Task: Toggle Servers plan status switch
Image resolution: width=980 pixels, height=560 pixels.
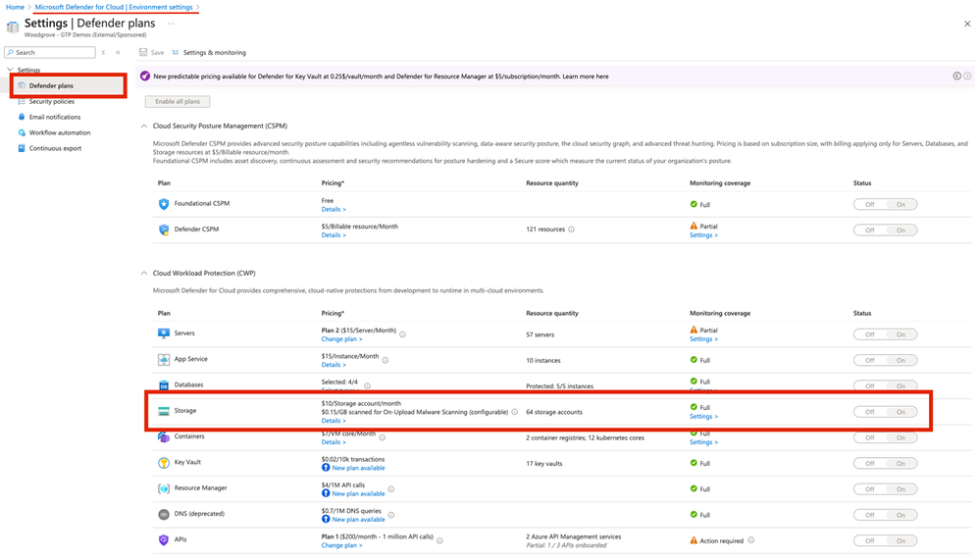Action: [885, 334]
